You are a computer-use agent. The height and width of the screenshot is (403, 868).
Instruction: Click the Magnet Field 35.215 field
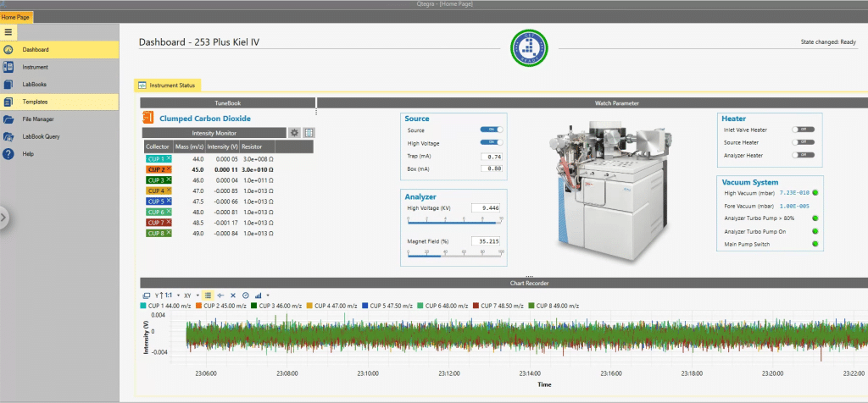[x=486, y=241]
